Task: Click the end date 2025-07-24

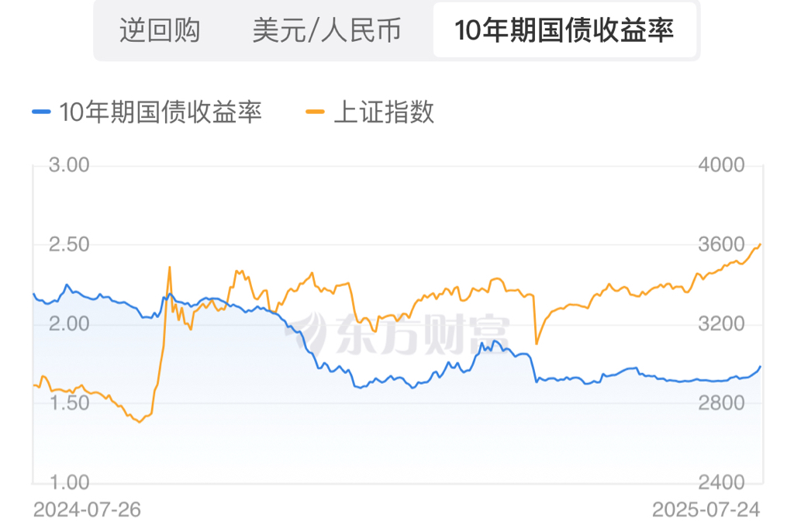Action: tap(706, 510)
